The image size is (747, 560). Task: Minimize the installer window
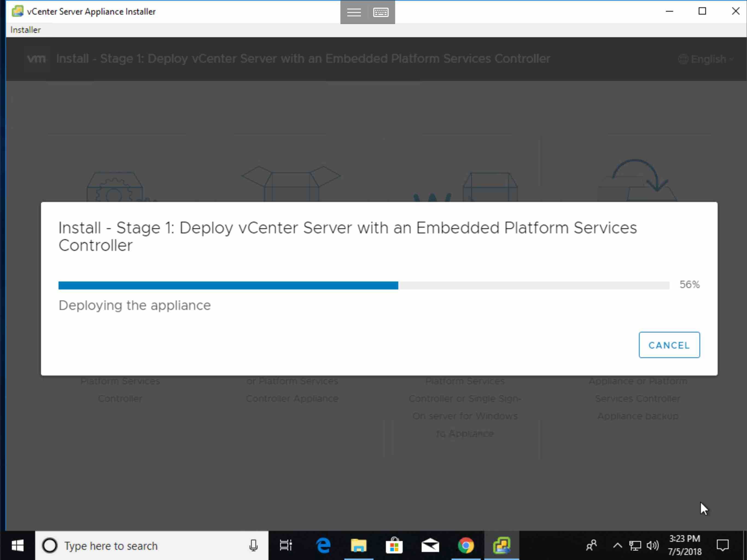669,11
